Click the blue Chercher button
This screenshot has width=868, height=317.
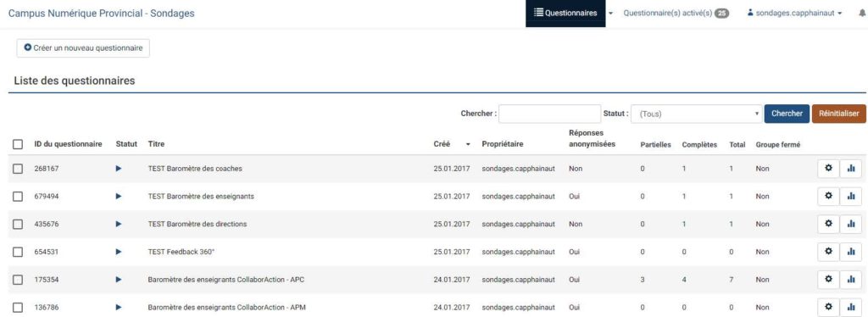[787, 114]
